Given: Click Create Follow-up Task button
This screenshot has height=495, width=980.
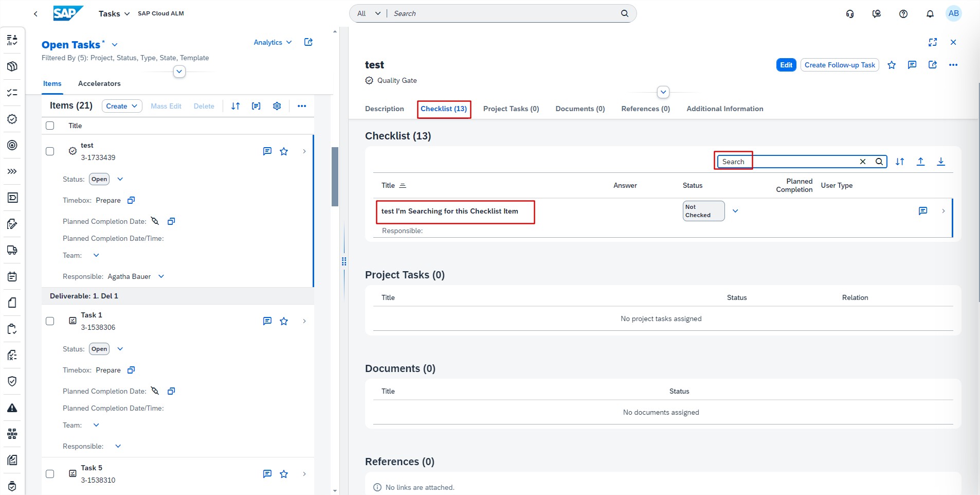Looking at the screenshot, I should (839, 65).
